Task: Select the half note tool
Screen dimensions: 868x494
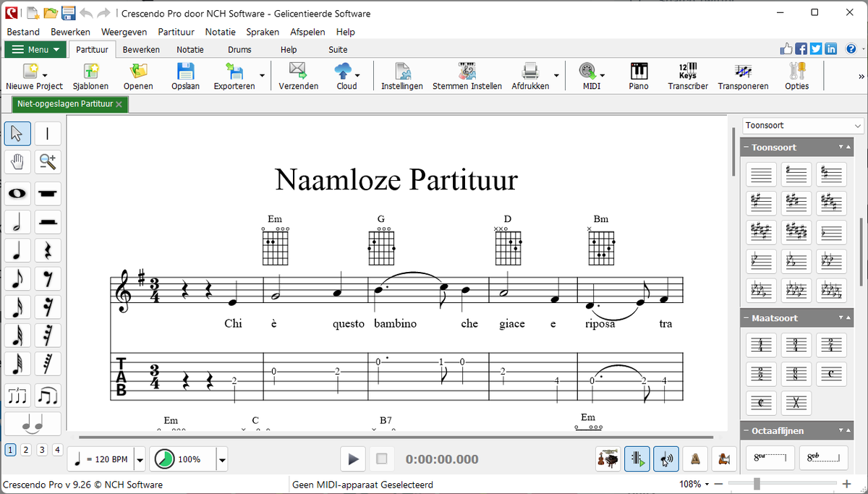Action: point(17,222)
